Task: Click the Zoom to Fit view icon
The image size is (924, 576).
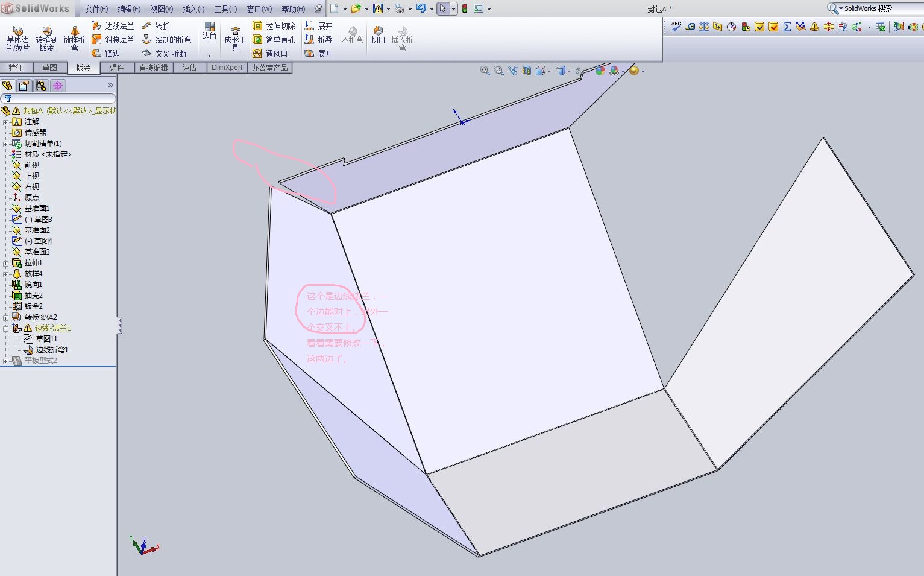Action: [x=485, y=71]
